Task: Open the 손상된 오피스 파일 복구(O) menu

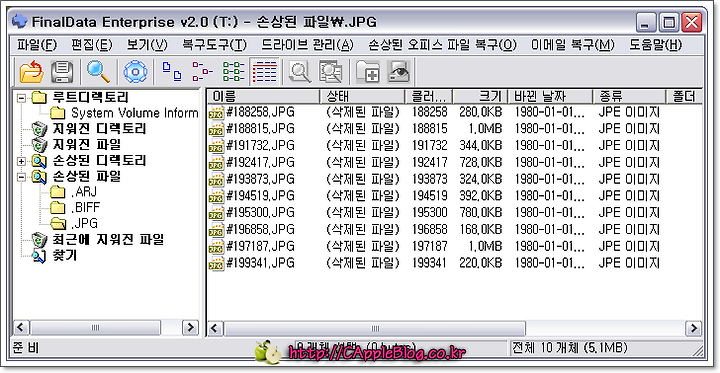Action: click(443, 45)
